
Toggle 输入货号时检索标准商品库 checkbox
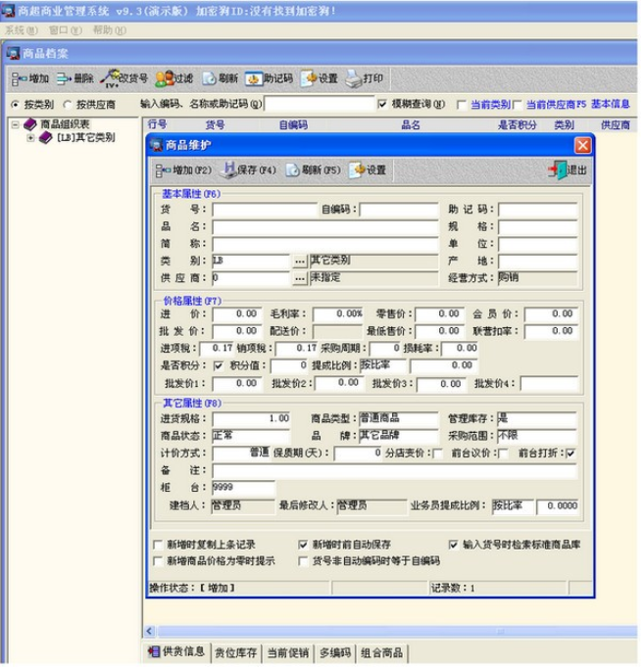pyautogui.click(x=453, y=546)
